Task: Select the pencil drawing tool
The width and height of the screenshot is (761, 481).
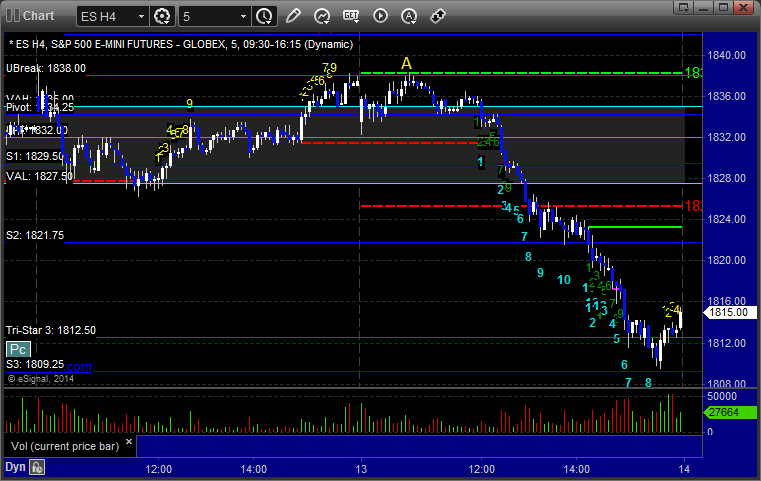Action: tap(293, 16)
